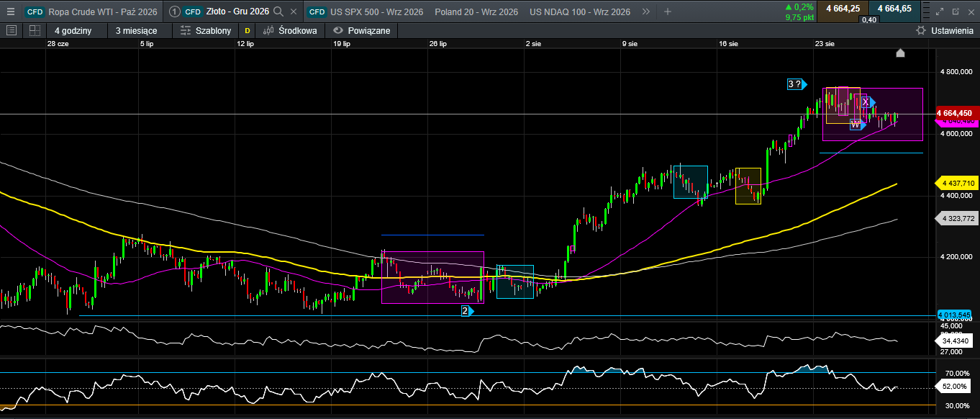Click the list view icon in chart toolbar
The image size is (980, 419).
point(11,30)
